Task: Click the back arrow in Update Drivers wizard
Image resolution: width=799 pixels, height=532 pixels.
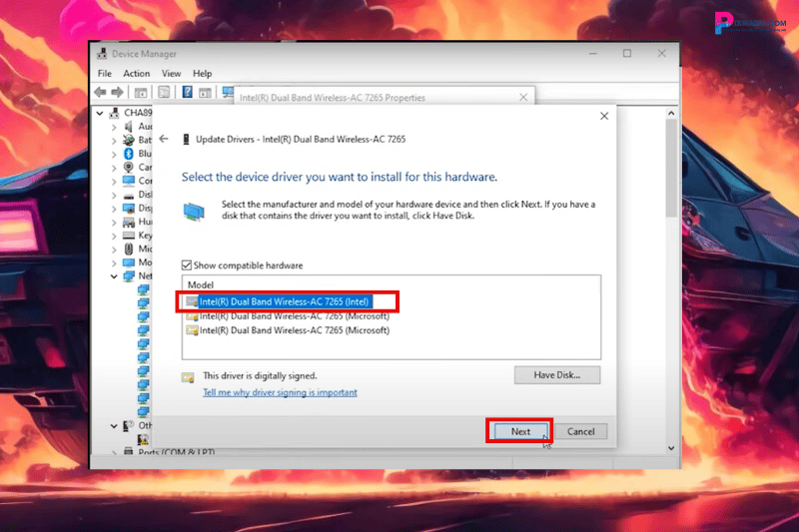Action: (164, 139)
